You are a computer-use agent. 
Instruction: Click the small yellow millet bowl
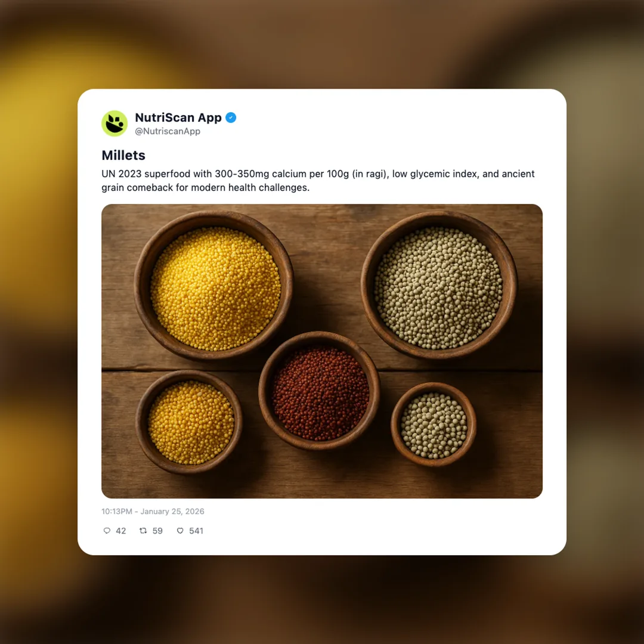coord(189,423)
